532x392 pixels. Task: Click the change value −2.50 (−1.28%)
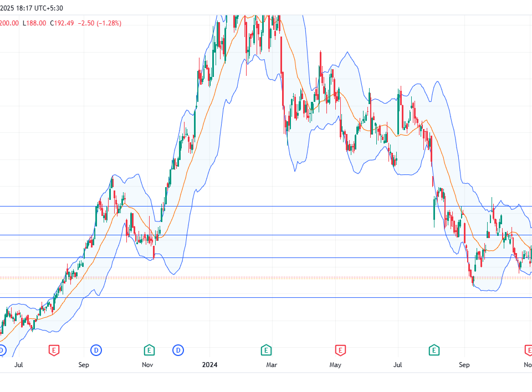[99, 23]
